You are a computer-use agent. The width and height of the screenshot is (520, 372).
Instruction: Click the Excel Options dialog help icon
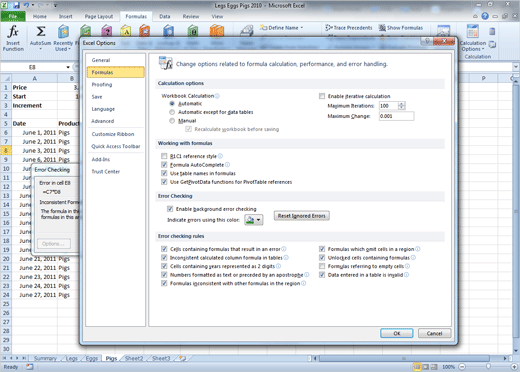coord(427,41)
